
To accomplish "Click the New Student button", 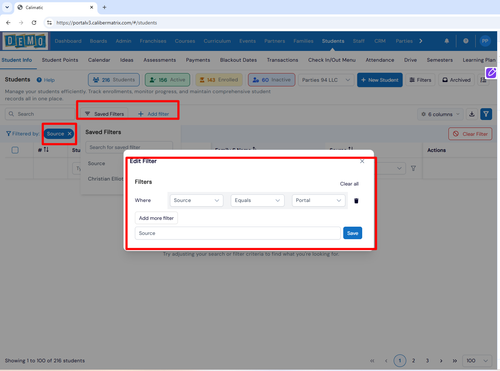I will click(x=380, y=80).
